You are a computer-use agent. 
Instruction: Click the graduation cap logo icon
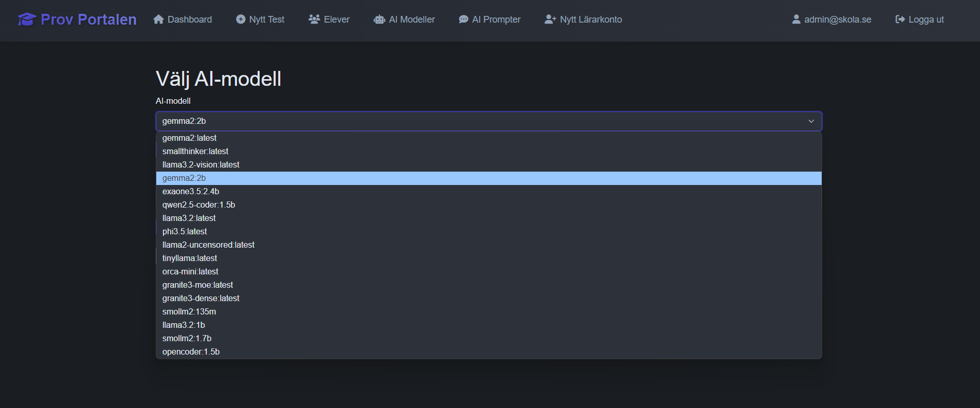click(x=27, y=20)
